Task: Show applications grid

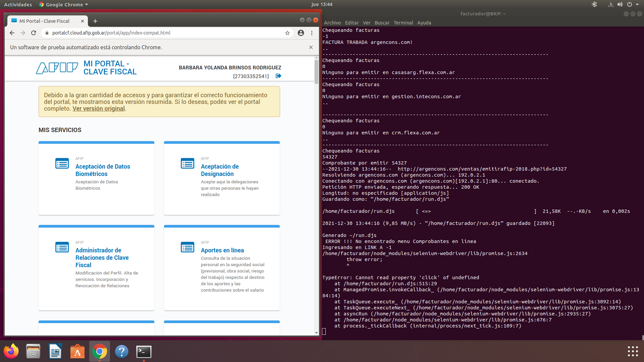Action: [x=633, y=351]
